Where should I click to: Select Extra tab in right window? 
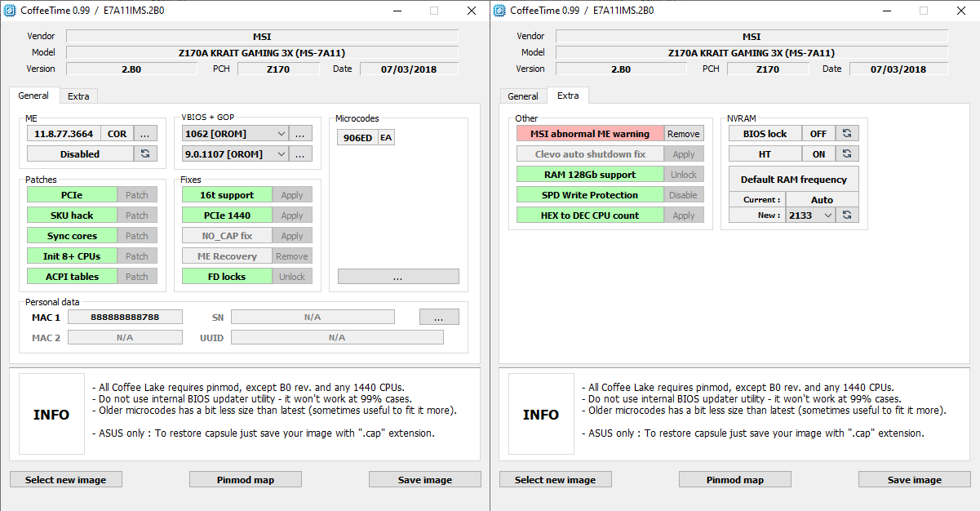tap(568, 96)
